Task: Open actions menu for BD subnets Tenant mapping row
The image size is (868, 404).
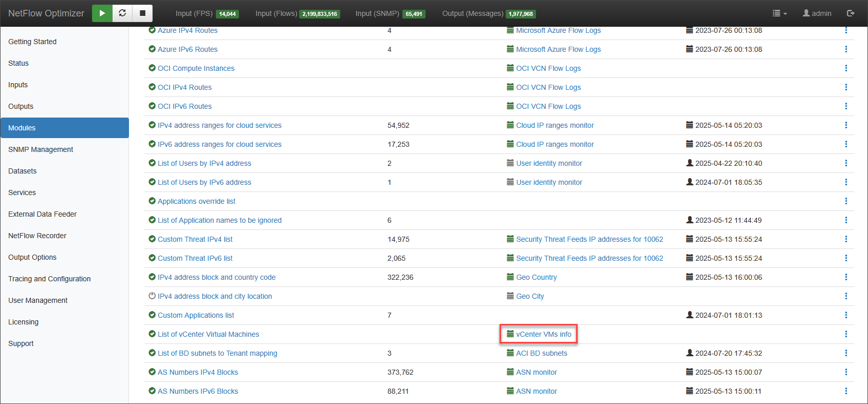Action: point(846,353)
